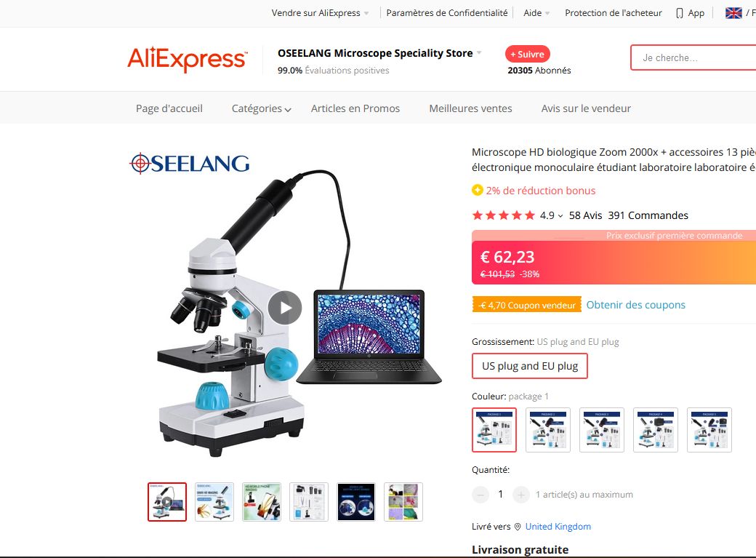The image size is (756, 558).
Task: Choose the package 5 variant thumbnail
Action: 709,430
